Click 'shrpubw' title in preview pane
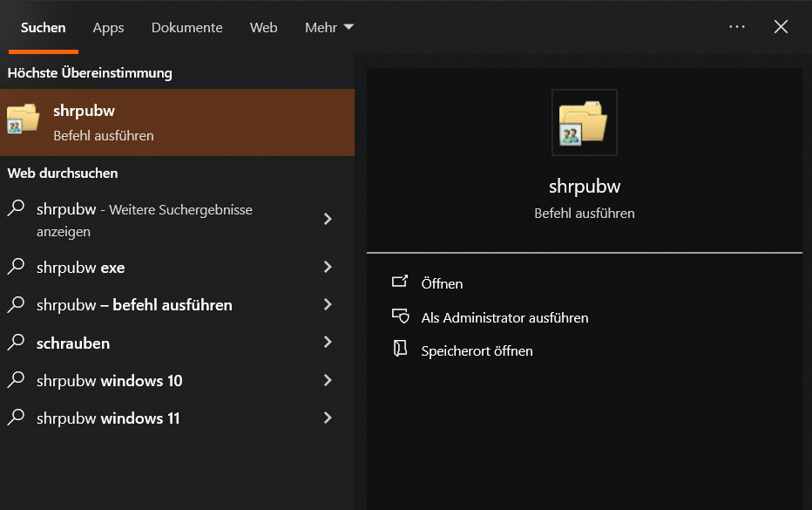 [x=585, y=187]
